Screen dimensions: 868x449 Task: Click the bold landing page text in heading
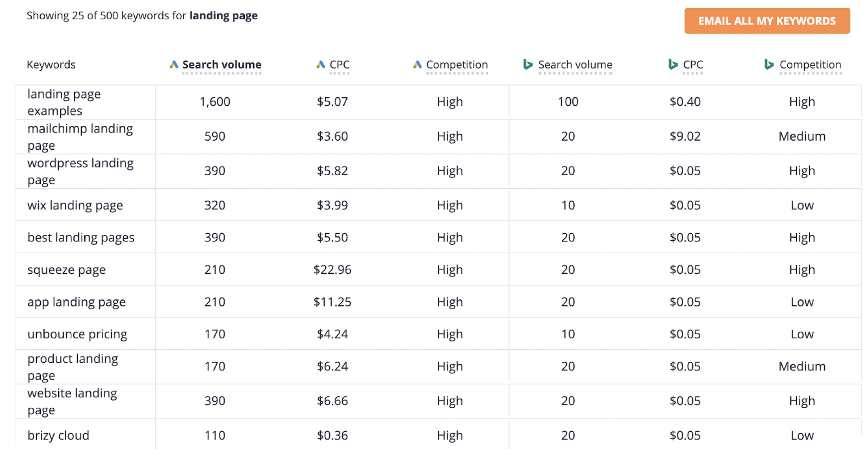223,15
